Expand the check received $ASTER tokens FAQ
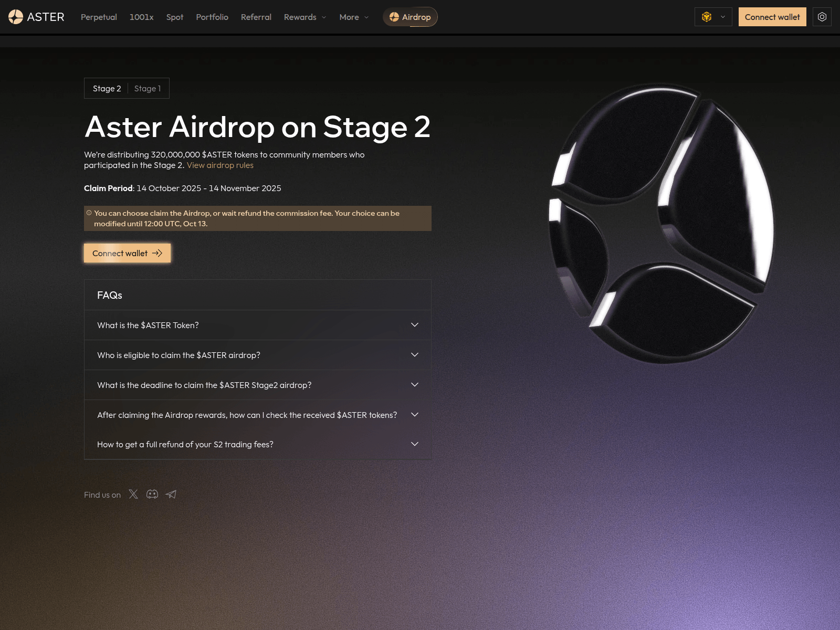This screenshot has height=630, width=840. (x=258, y=415)
